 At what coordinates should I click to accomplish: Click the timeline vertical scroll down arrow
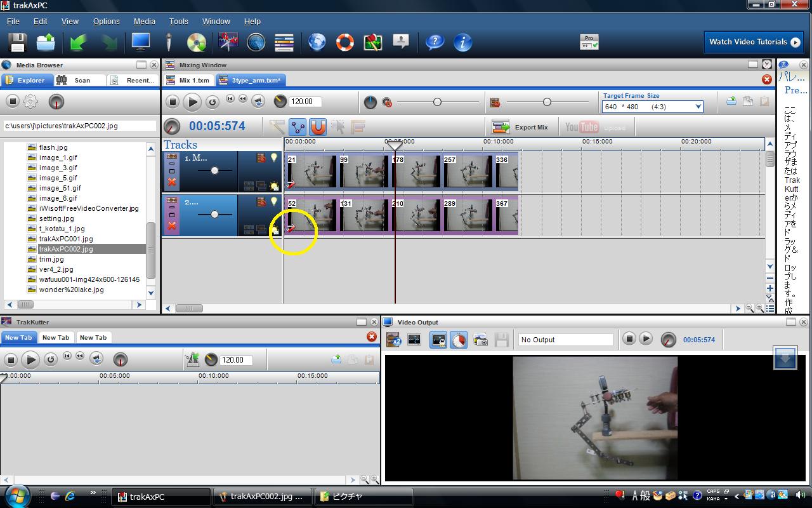[769, 266]
